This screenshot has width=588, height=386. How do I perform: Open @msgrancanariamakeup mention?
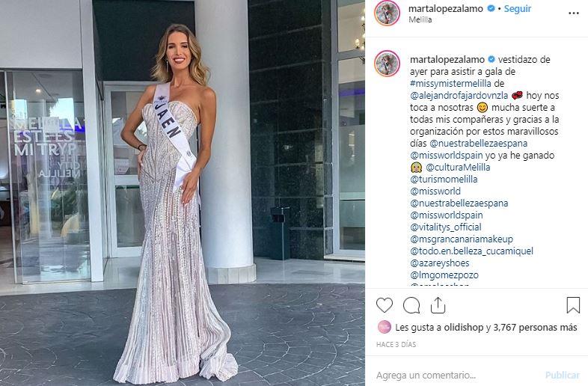[462, 239]
